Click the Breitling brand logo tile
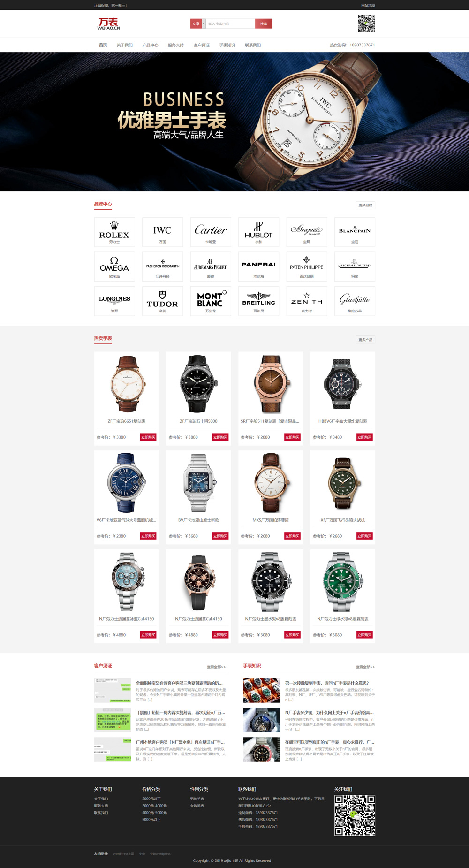469x868 pixels. [x=258, y=301]
